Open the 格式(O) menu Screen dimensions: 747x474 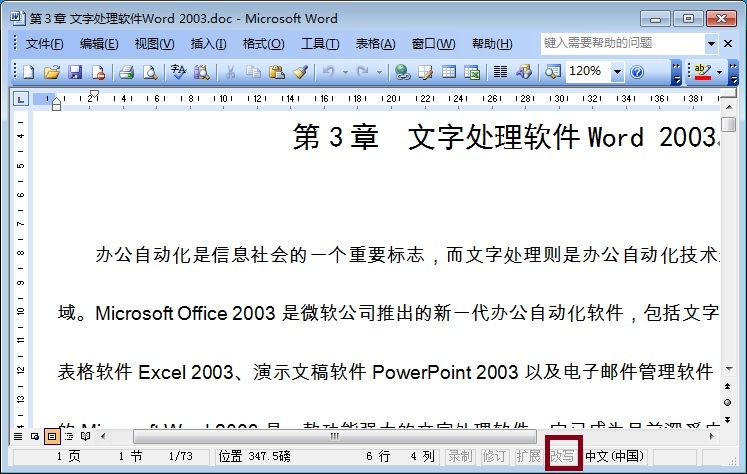[x=263, y=44]
